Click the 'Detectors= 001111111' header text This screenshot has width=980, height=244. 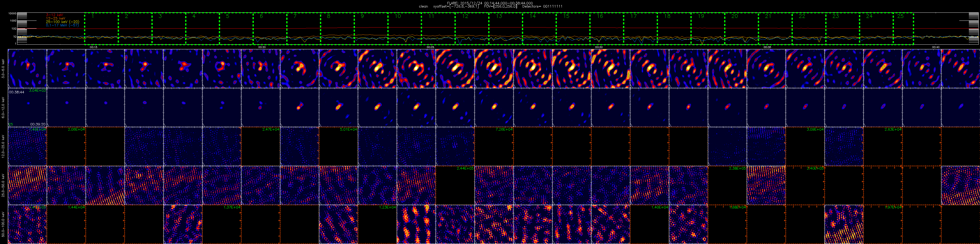(x=542, y=6)
